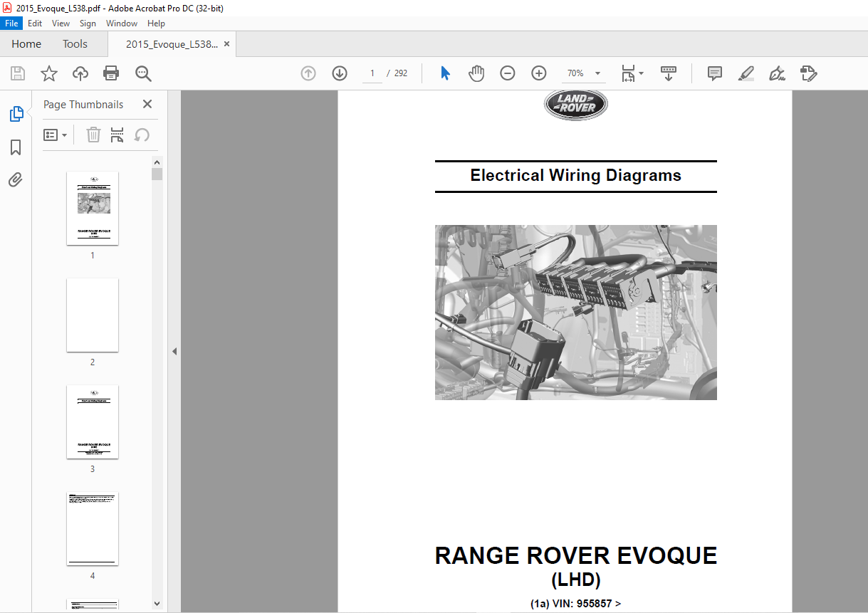Image resolution: width=868 pixels, height=613 pixels.
Task: Select blank page 2 thumbnail
Action: [93, 315]
